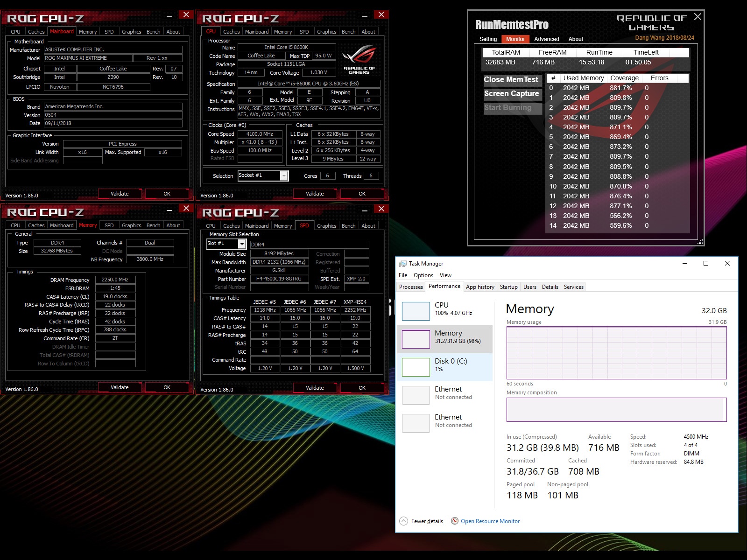The height and width of the screenshot is (560, 747).
Task: Open Startup tab in Task Manager
Action: click(x=508, y=287)
